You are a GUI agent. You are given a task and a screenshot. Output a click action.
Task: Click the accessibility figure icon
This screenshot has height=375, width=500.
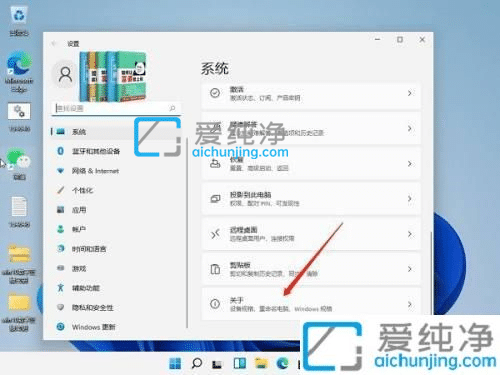tap(60, 288)
